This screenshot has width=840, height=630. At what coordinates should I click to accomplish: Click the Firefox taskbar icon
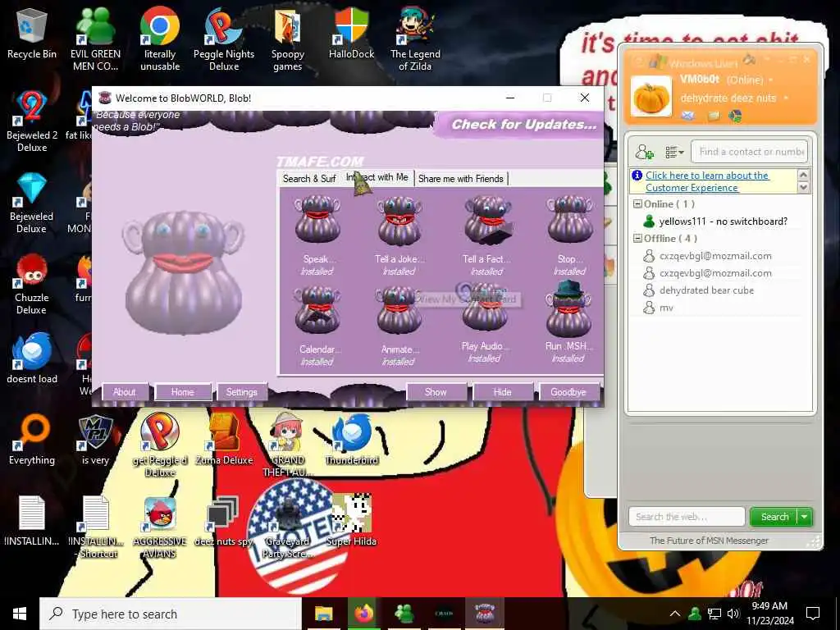[363, 614]
